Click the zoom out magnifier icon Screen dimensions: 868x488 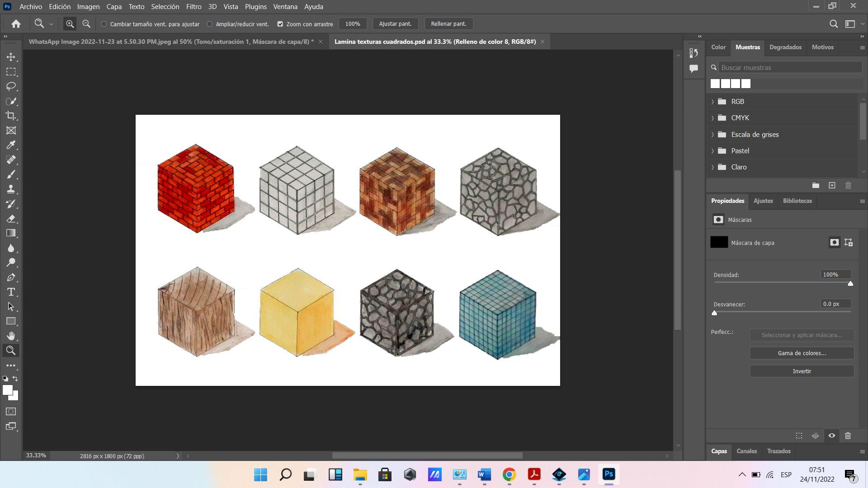coord(86,24)
